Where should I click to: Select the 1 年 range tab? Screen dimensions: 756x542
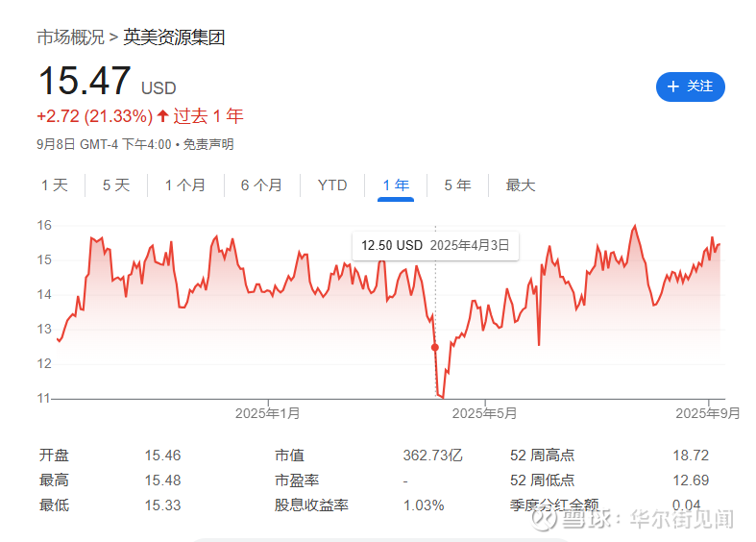(x=396, y=185)
